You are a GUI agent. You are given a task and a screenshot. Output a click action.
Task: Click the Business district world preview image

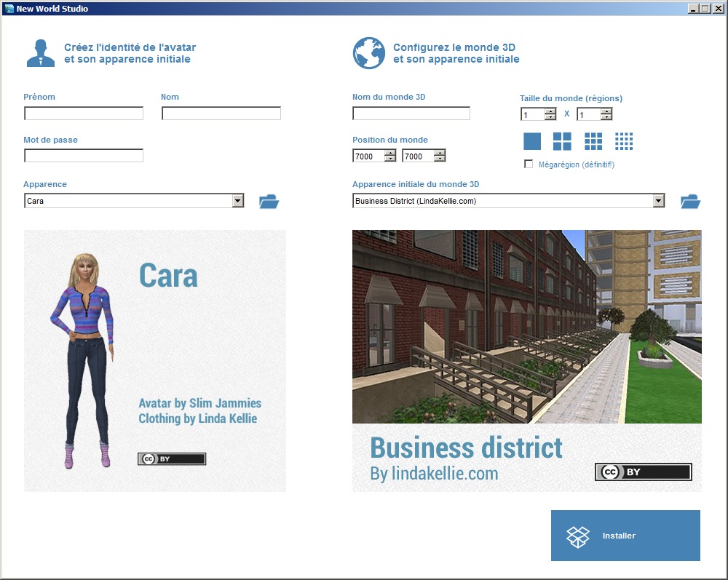tap(527, 327)
